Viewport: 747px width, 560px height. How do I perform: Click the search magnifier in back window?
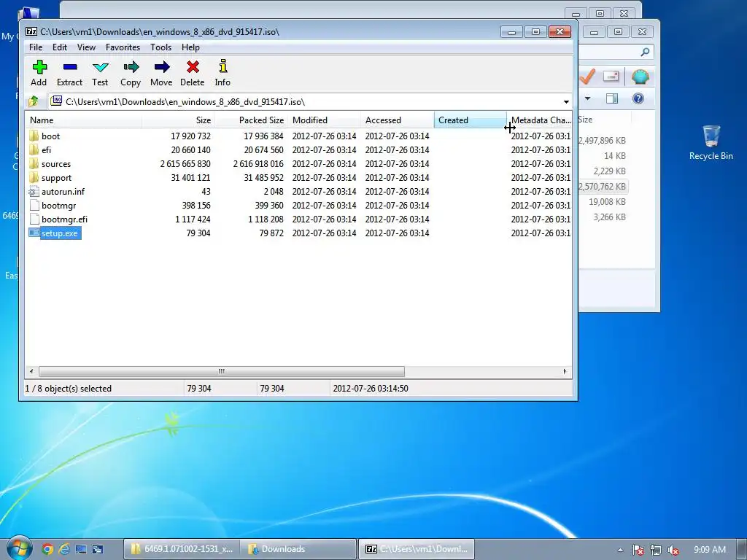(x=645, y=52)
